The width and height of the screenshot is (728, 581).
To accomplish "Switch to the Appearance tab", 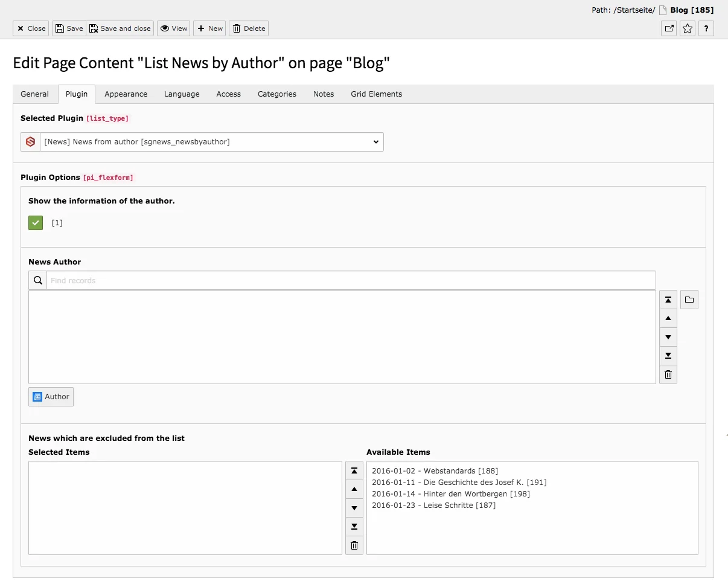I will click(x=126, y=94).
